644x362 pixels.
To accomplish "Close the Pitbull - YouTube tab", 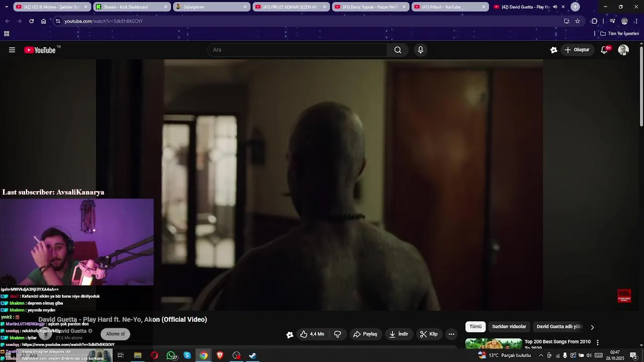I will pyautogui.click(x=484, y=7).
